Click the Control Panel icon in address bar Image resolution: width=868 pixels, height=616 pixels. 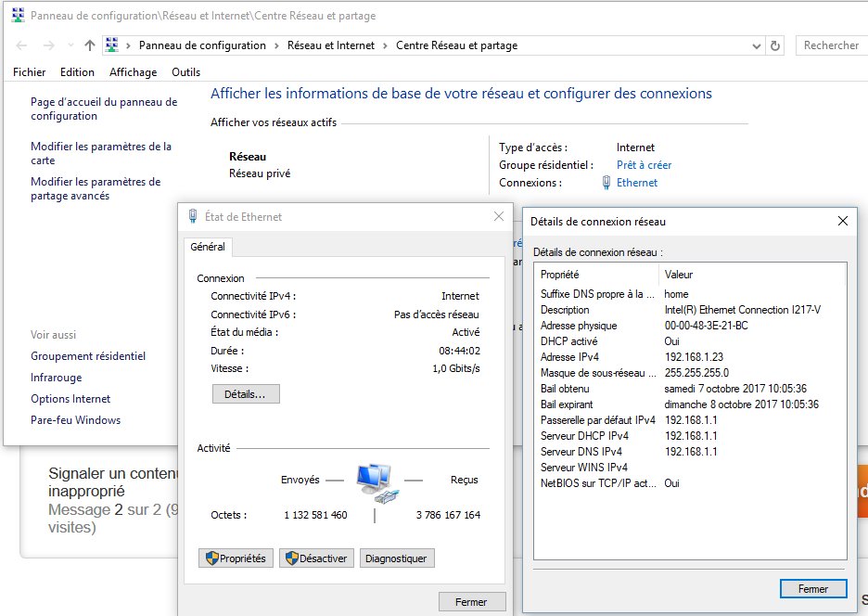(113, 45)
